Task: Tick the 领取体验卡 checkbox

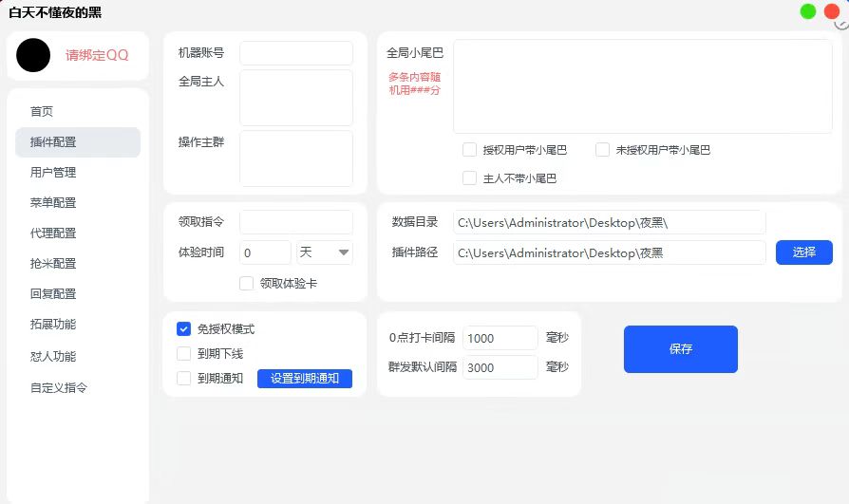Action: pyautogui.click(x=247, y=283)
